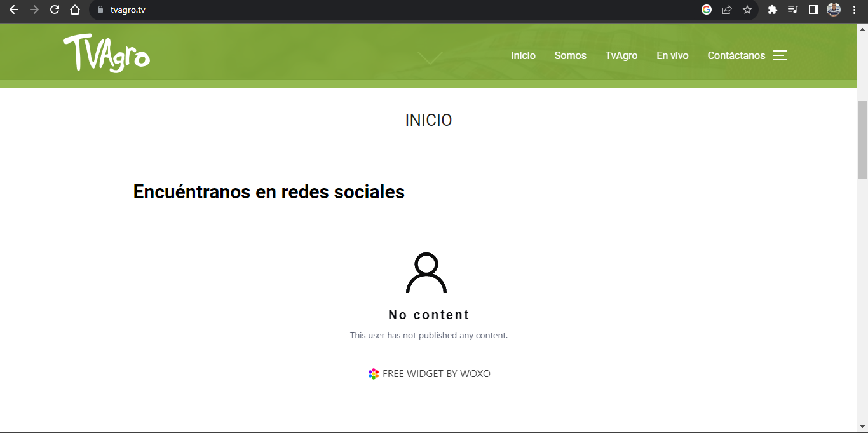Viewport: 868px width, 433px height.
Task: Open the media control playlist icon
Action: (x=792, y=10)
